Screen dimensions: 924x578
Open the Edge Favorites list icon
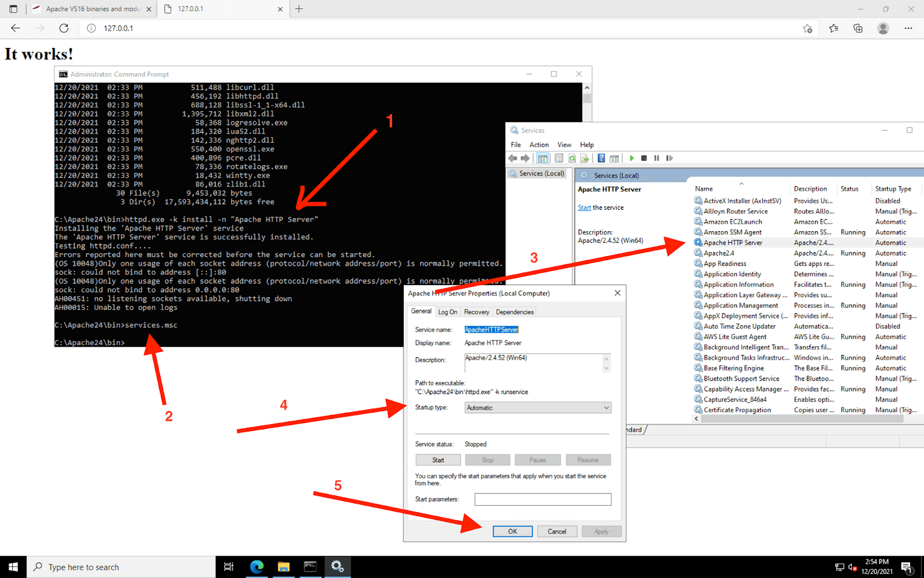tap(833, 28)
